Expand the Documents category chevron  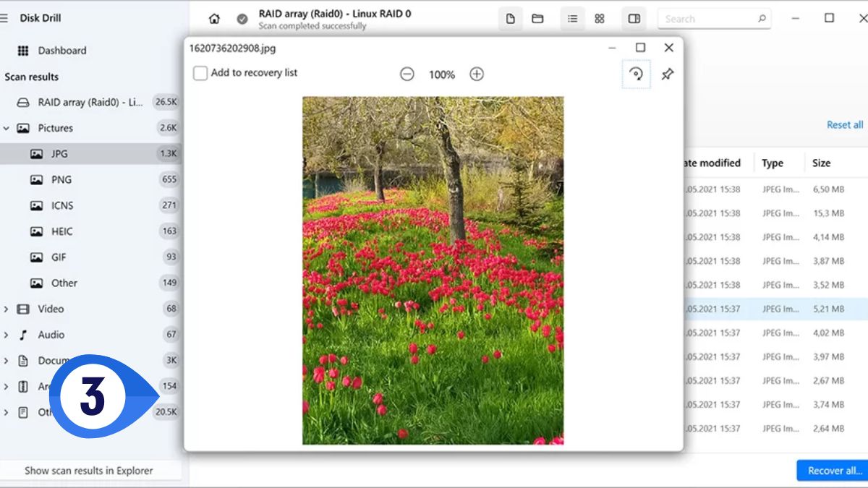[x=7, y=361]
